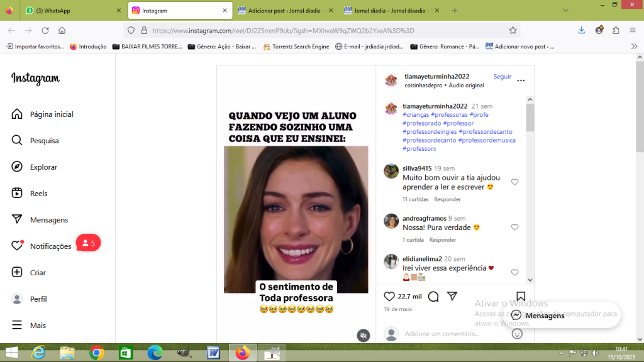Switch to the Adicionar post tab
The width and height of the screenshot is (644, 362).
click(287, 11)
